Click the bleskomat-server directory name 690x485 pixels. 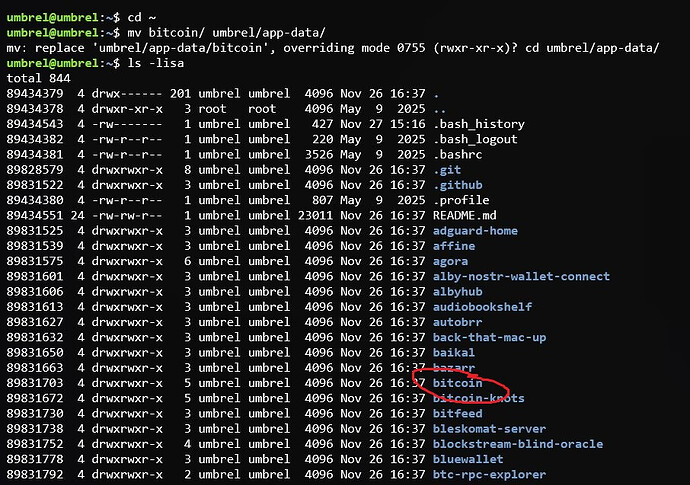[489, 428]
